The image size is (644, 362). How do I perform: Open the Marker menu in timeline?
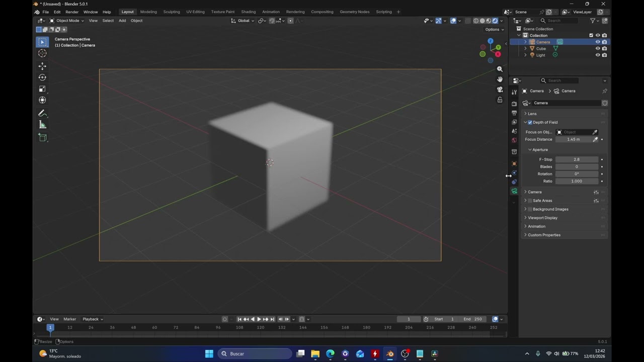point(70,319)
